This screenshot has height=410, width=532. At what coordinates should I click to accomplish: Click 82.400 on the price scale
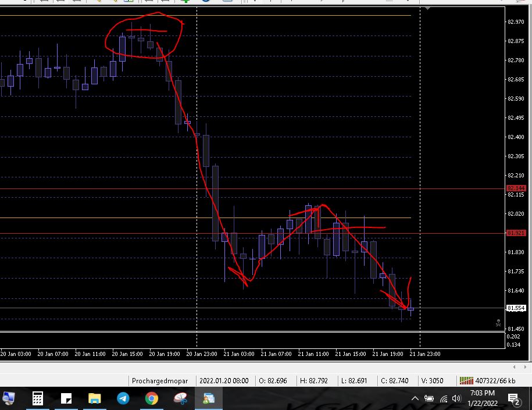pos(516,137)
